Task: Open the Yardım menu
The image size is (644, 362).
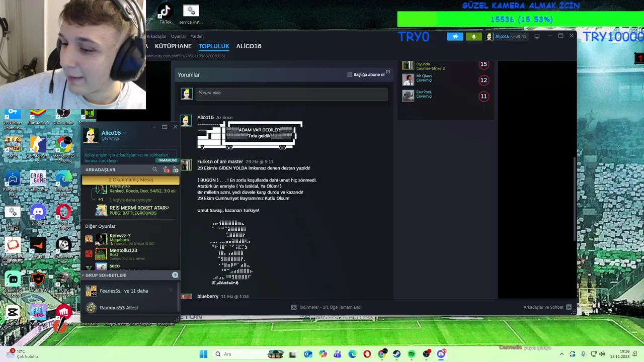Action: (197, 37)
